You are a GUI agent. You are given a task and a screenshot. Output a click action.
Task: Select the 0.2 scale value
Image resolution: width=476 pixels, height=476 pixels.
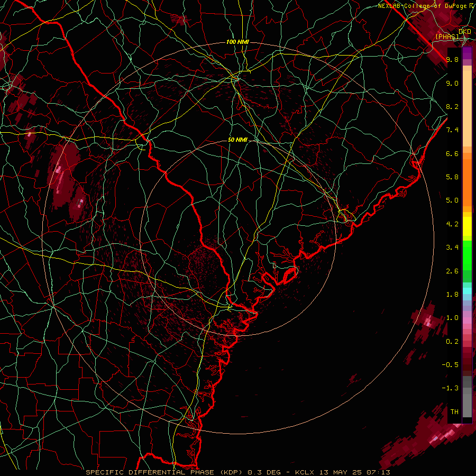point(452,342)
